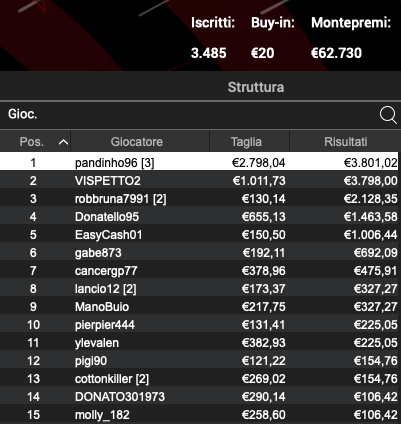
Task: Sort by the Taglia column header
Action: tap(246, 142)
